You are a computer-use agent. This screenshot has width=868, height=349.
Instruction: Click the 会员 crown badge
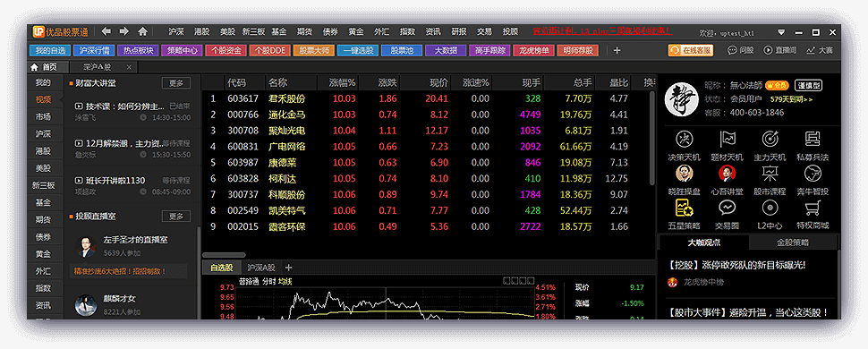[x=777, y=85]
